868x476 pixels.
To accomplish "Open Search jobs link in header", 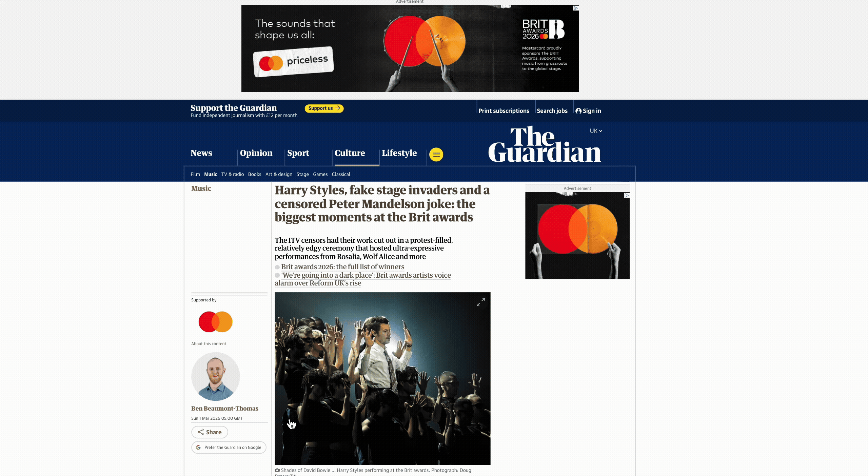I will (552, 111).
